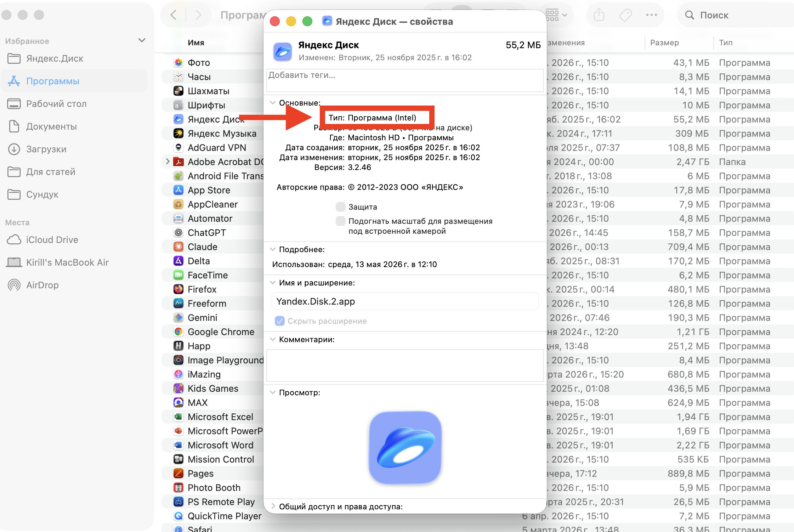Collapse the Подробнее section
Viewport: 794px width, 532px height.
click(273, 249)
